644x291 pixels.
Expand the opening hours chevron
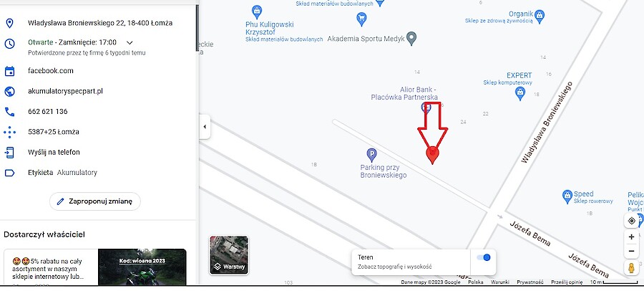coord(130,42)
